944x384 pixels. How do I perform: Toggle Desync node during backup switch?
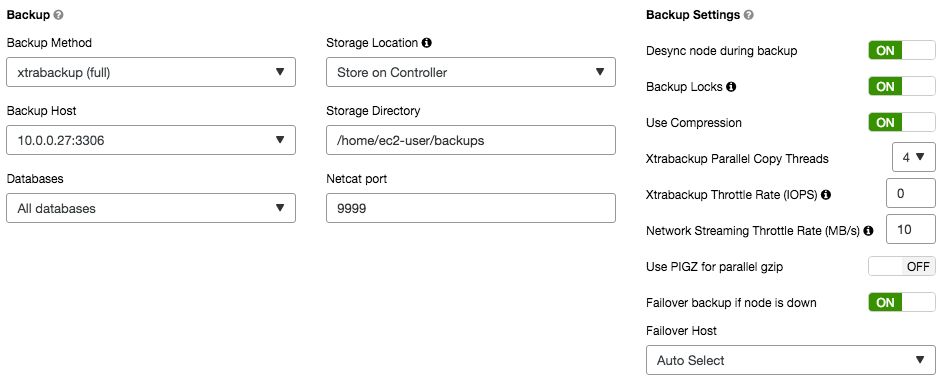[902, 51]
